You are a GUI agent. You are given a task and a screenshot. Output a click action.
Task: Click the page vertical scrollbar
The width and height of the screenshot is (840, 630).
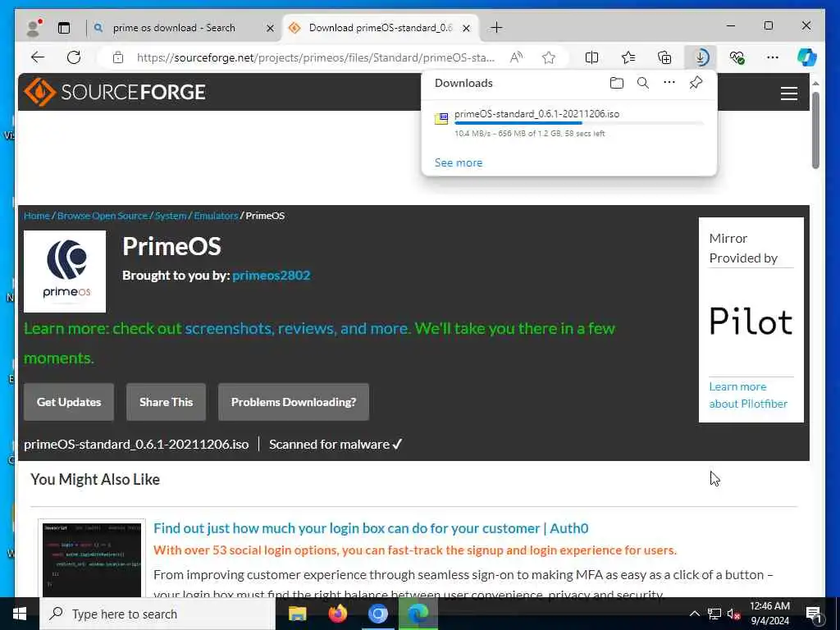pyautogui.click(x=815, y=130)
